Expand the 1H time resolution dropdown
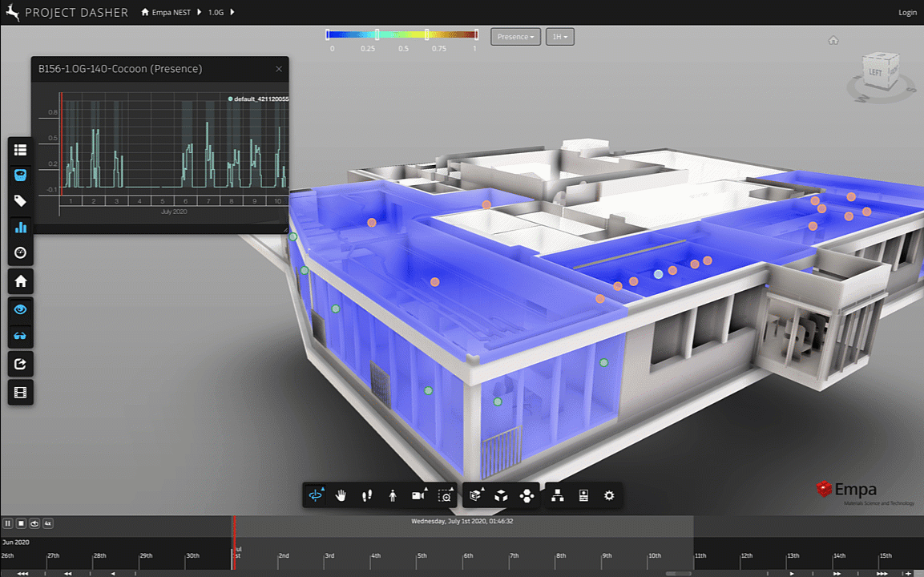 pos(559,37)
